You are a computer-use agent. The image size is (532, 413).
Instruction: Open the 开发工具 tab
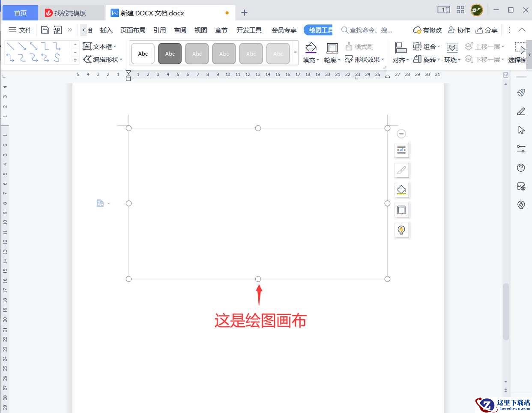point(249,30)
